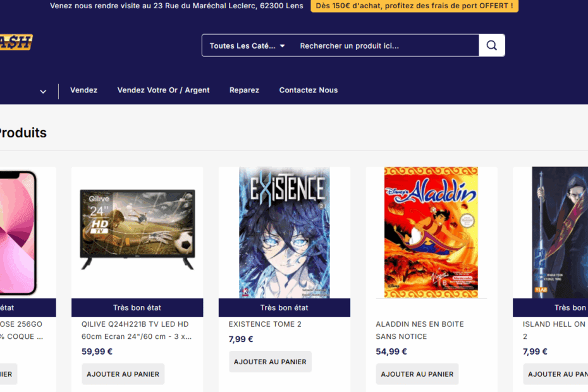588x392 pixels.
Task: Go to Vendez Votre Or / Argent
Action: pyautogui.click(x=164, y=90)
